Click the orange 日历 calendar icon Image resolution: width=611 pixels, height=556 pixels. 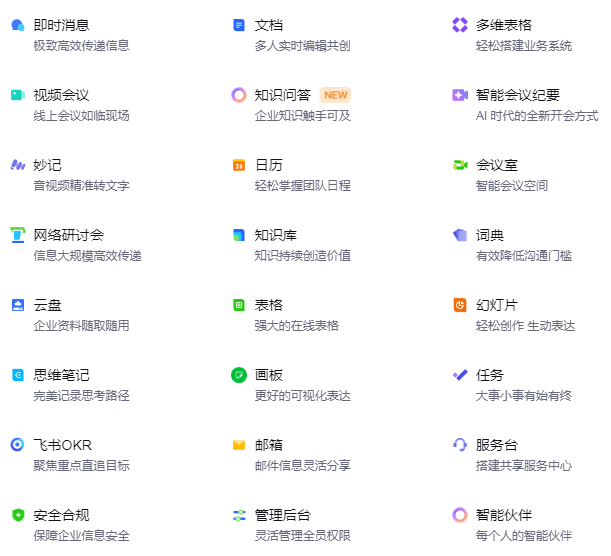pos(238,165)
